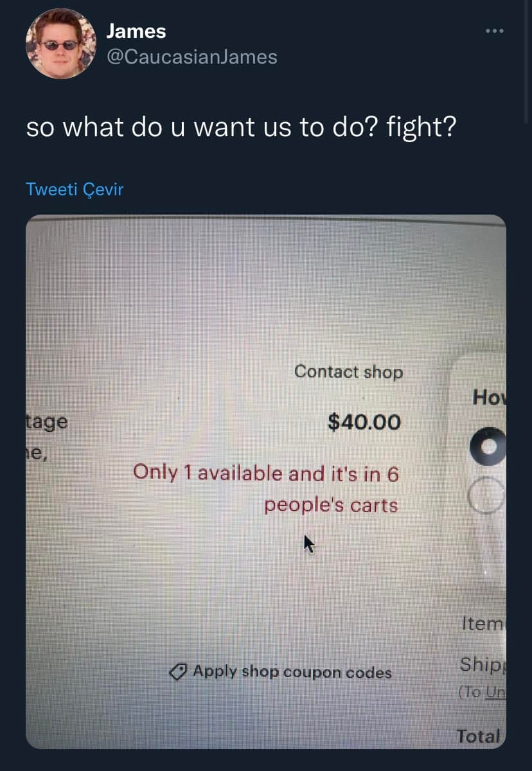Screen dimensions: 532x771
Task: Click the James display name
Action: click(x=136, y=30)
